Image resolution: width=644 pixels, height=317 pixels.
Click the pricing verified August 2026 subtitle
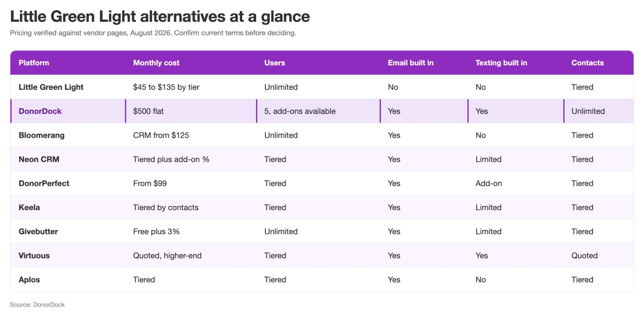click(153, 33)
